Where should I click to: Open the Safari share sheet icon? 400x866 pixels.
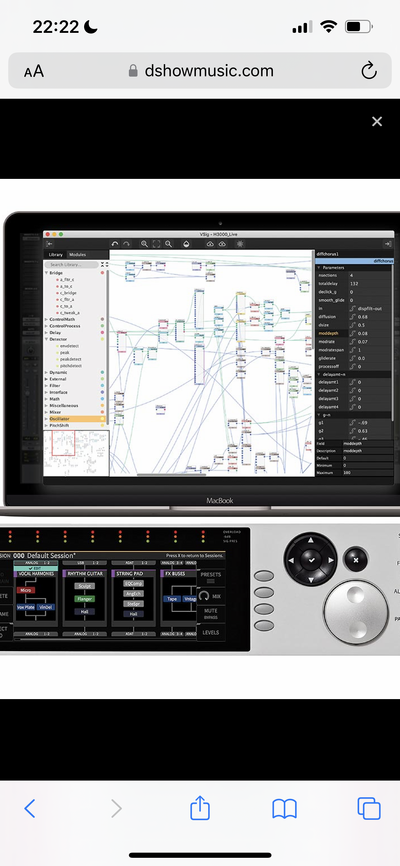point(200,809)
